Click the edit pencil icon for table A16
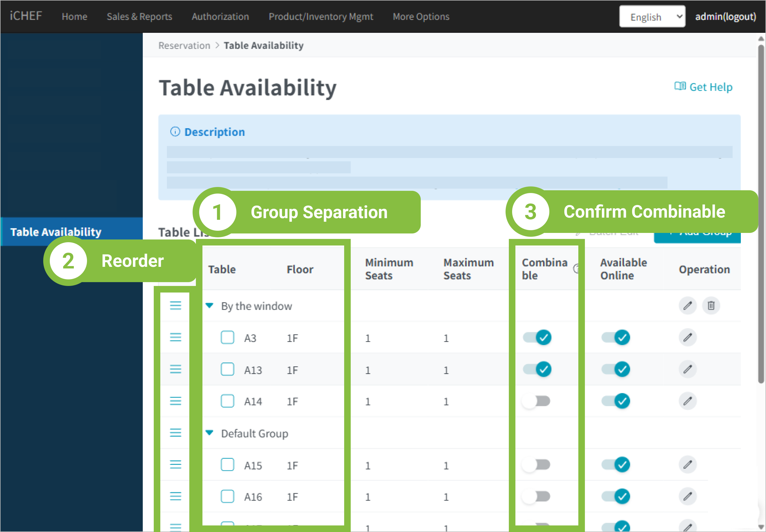766x532 pixels. coord(687,496)
